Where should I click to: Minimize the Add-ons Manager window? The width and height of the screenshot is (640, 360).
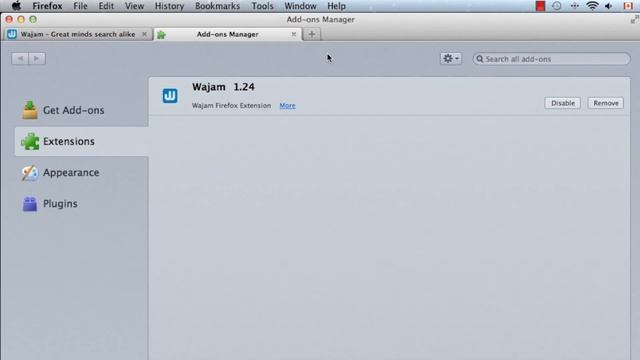21,19
